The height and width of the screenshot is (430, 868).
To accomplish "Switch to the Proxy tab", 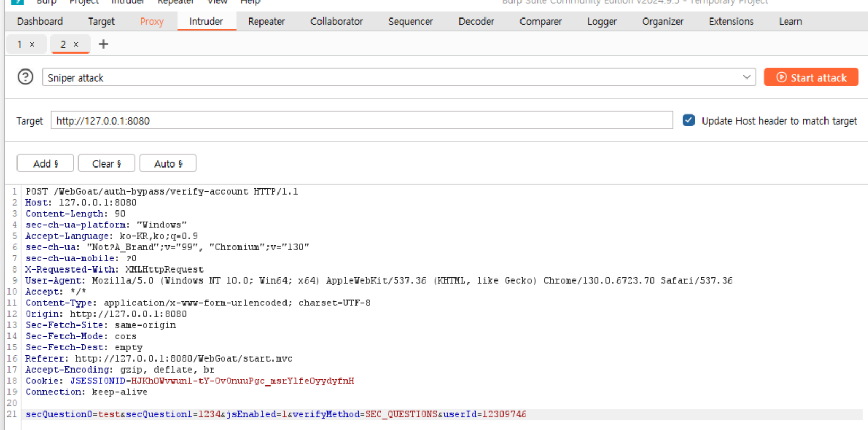I will tap(152, 22).
